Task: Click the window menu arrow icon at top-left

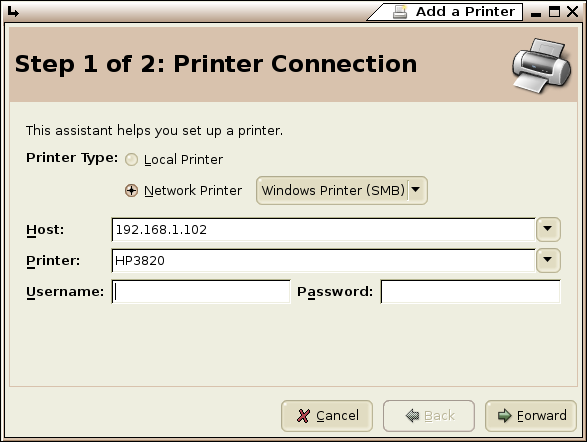Action: pos(13,12)
